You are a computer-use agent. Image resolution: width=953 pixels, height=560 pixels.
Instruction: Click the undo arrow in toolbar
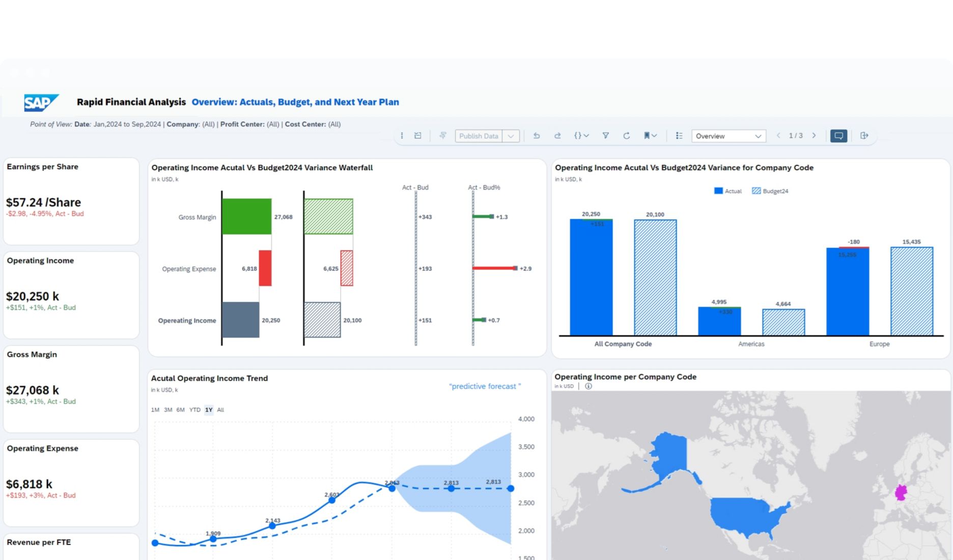[537, 136]
